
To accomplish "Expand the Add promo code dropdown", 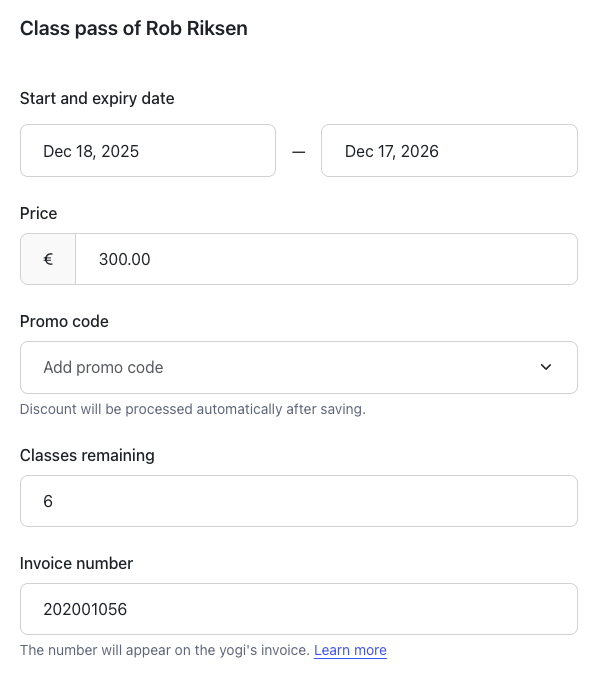I will click(x=299, y=367).
